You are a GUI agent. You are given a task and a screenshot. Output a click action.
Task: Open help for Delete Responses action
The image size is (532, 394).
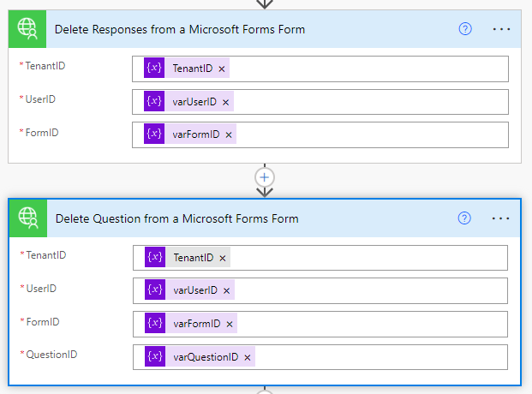(465, 29)
